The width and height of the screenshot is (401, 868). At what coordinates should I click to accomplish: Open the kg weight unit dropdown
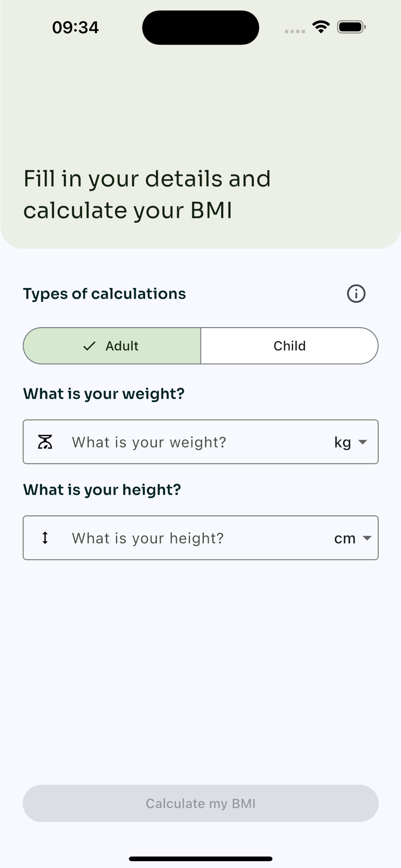tap(350, 442)
